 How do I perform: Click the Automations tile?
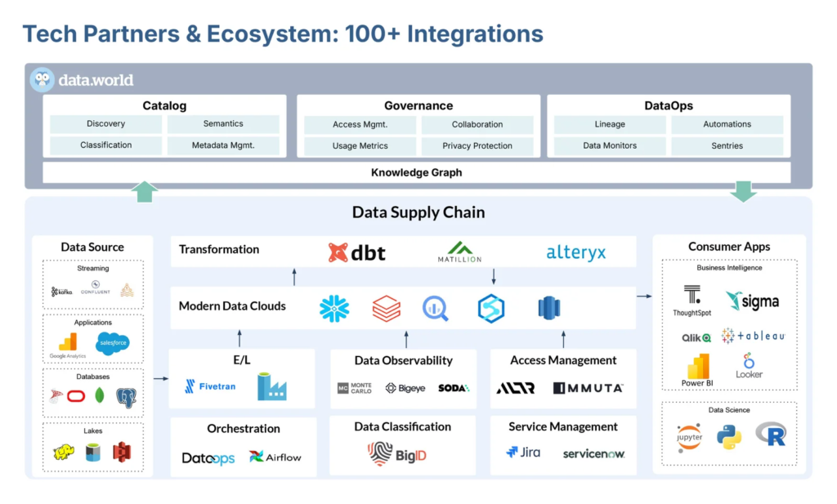[727, 124]
